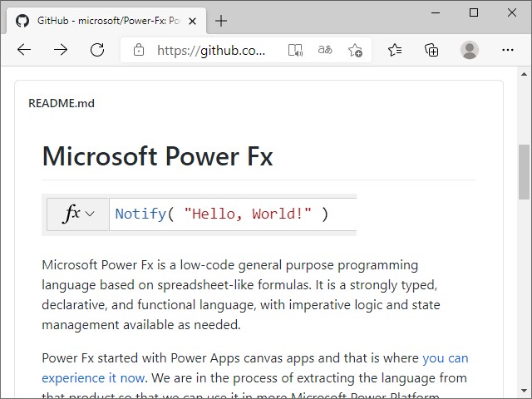The width and height of the screenshot is (532, 399).
Task: Open the Translate page icon
Action: [325, 50]
